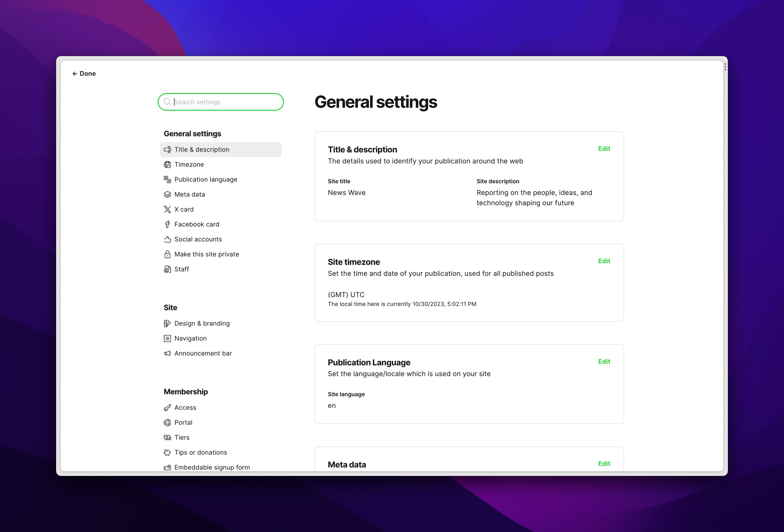Click Done to exit settings
This screenshot has height=532, width=784.
click(x=84, y=74)
